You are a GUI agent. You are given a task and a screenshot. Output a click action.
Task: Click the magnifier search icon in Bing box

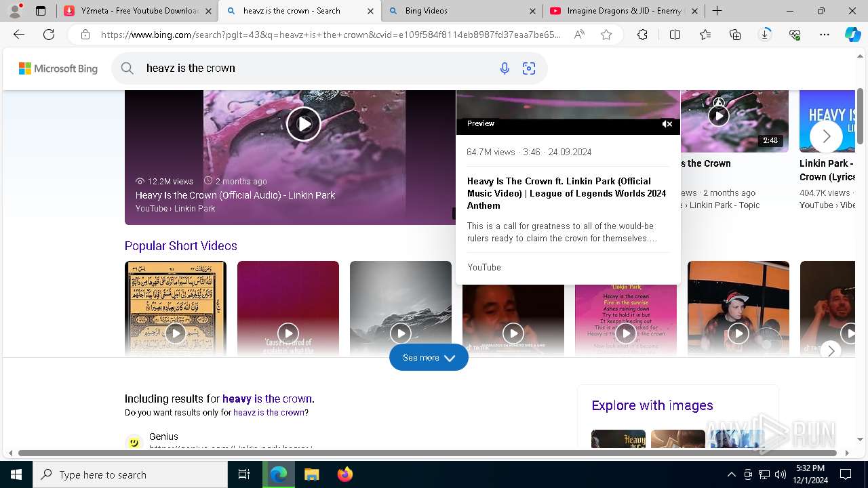coord(127,68)
